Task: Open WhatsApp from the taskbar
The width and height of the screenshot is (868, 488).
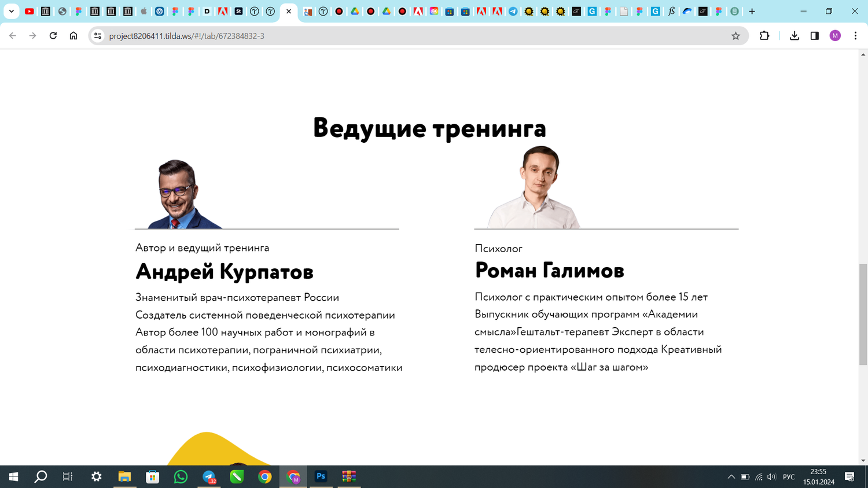Action: 181,476
